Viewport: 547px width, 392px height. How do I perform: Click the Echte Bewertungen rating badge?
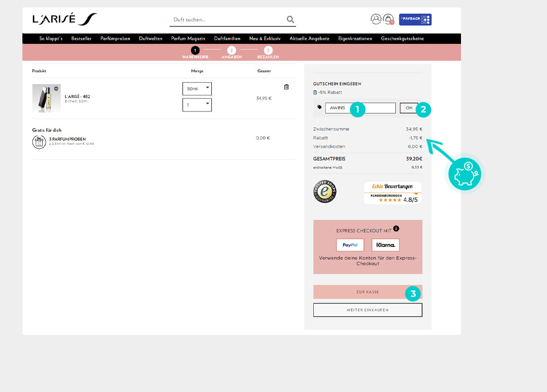[392, 193]
